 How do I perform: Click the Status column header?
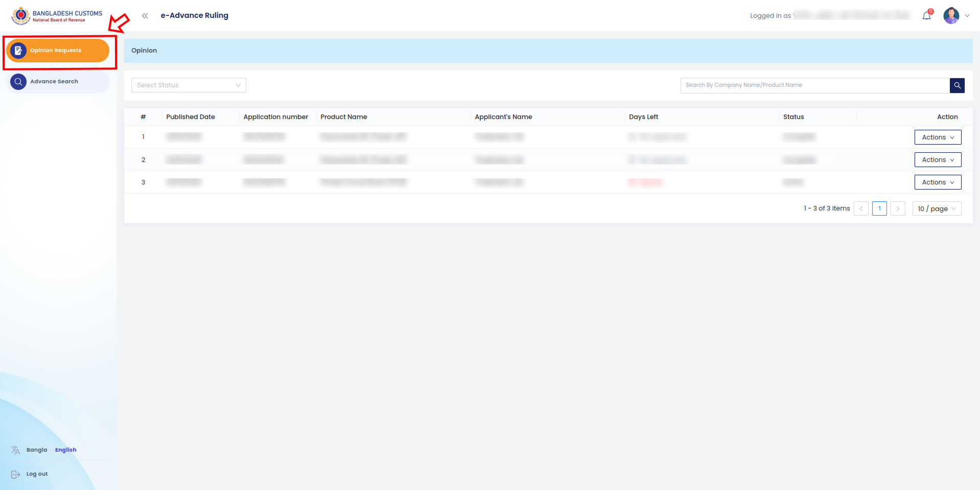[x=794, y=117]
